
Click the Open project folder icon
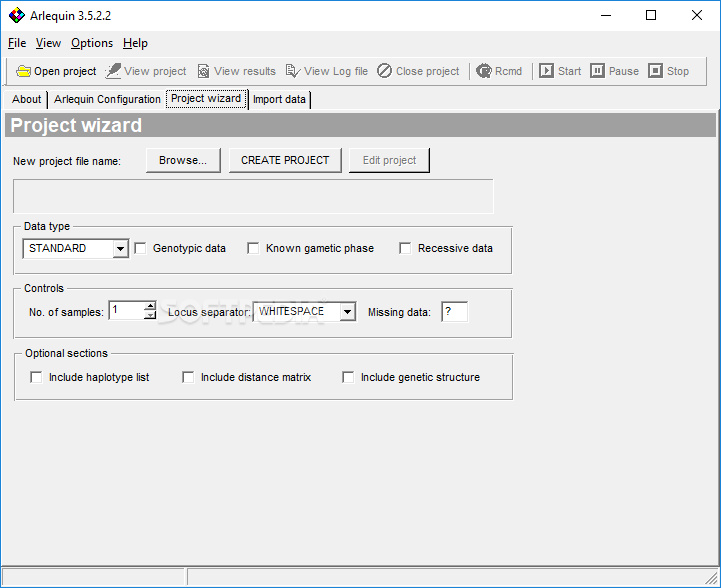tap(23, 71)
